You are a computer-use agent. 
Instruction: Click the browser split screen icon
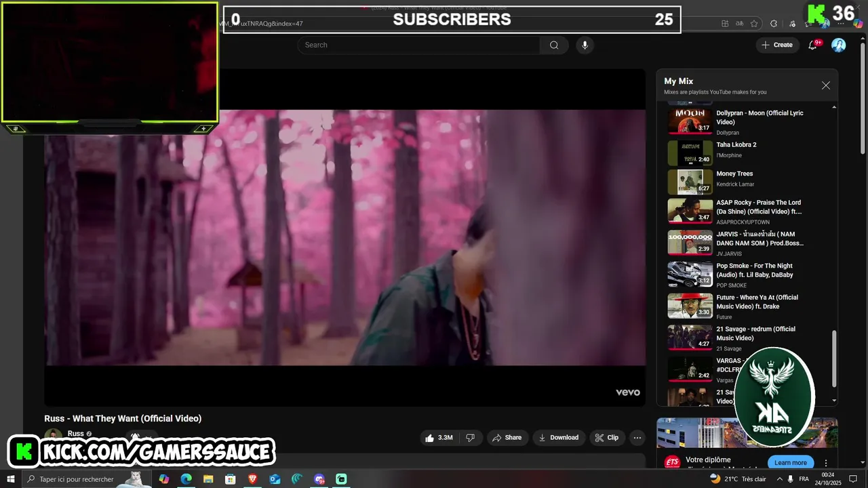pos(725,24)
